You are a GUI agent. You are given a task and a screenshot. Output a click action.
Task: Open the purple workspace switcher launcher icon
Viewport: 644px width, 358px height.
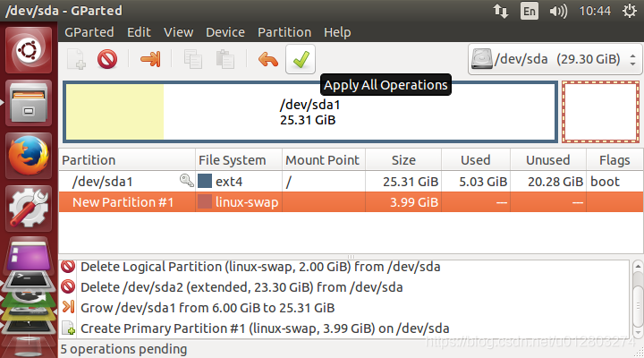click(x=29, y=257)
